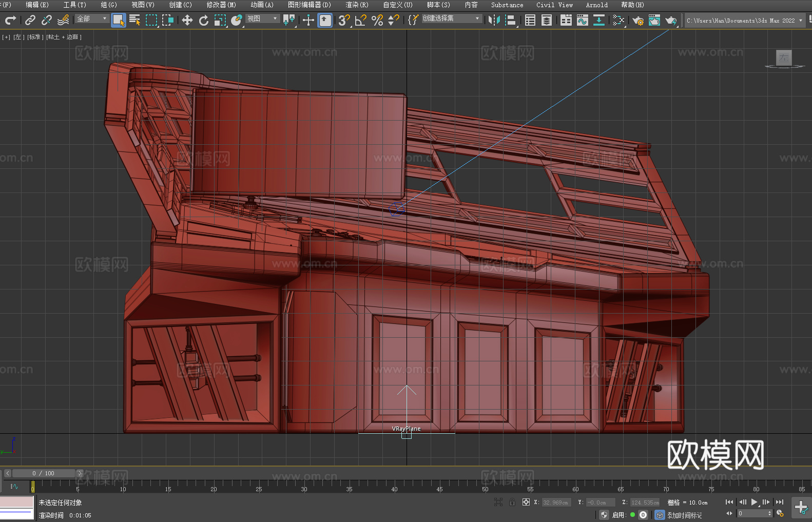Screen dimensions: 812x522
Task: Select the Move transform tool
Action: click(x=187, y=20)
